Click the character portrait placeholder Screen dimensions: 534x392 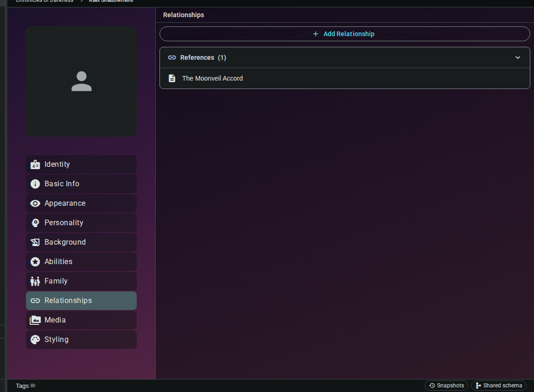[x=82, y=82]
